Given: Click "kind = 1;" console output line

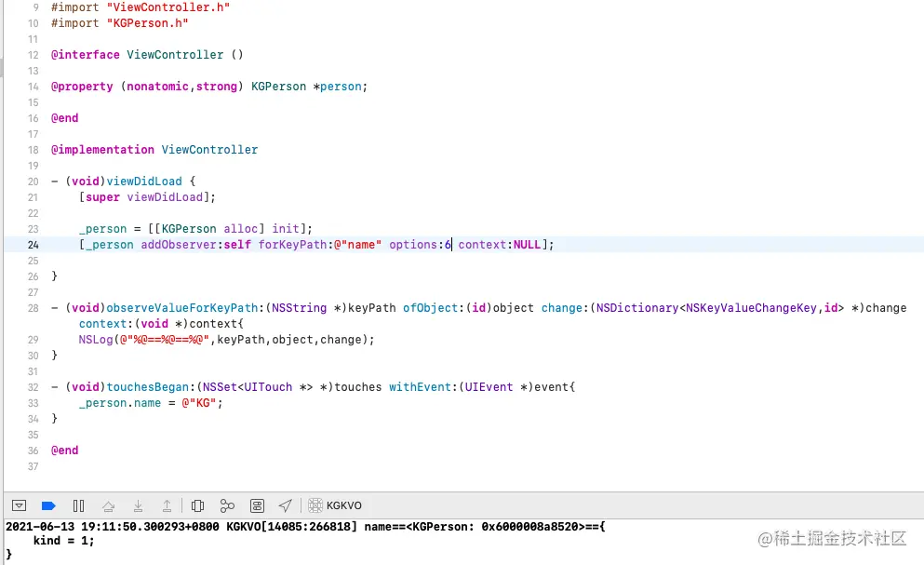Looking at the screenshot, I should (63, 541).
